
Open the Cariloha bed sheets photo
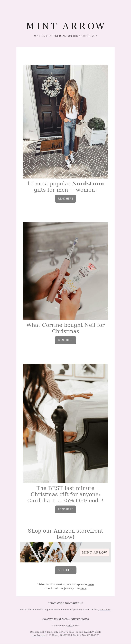tap(65, 423)
